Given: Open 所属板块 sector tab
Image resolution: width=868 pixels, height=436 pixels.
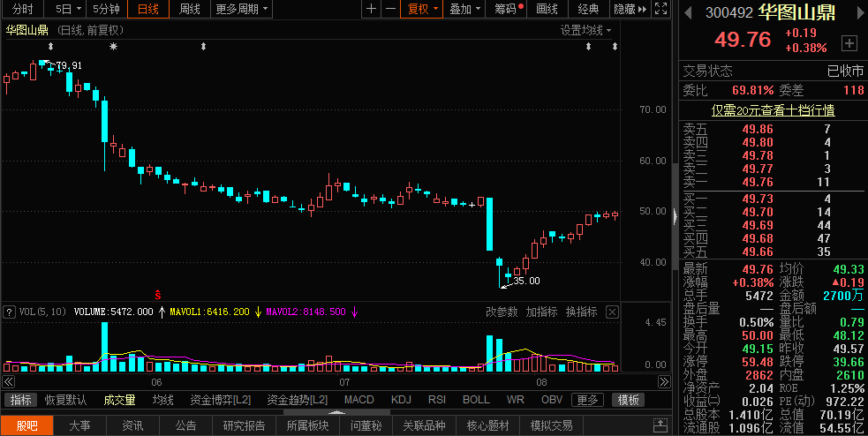Looking at the screenshot, I should (308, 425).
